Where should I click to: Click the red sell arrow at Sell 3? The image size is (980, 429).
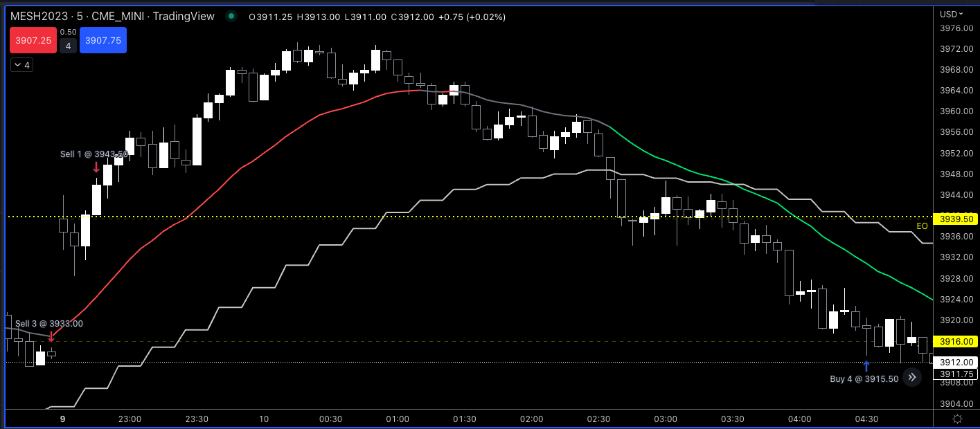click(x=51, y=336)
